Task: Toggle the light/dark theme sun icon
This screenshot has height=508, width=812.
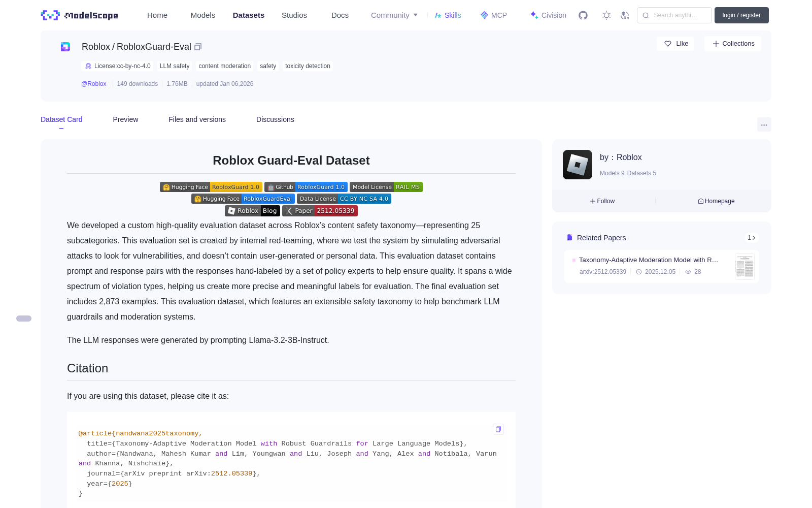Action: [x=606, y=15]
